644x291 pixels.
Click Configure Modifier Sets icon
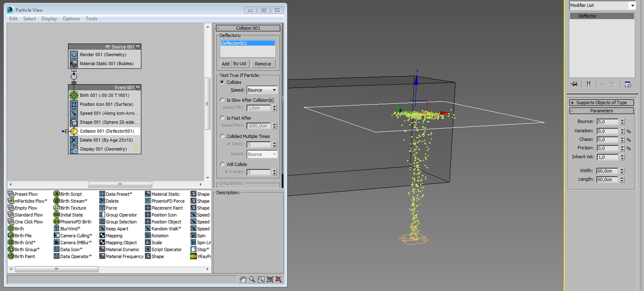tap(627, 84)
